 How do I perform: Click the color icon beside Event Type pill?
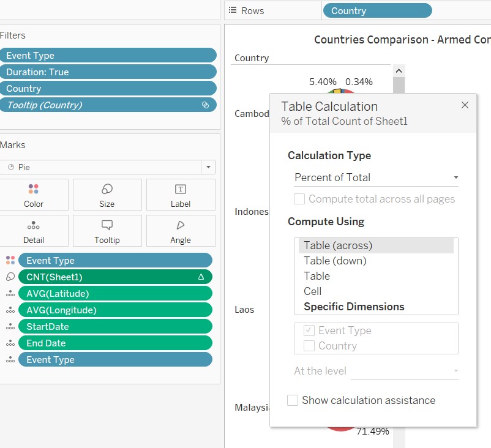[10, 260]
